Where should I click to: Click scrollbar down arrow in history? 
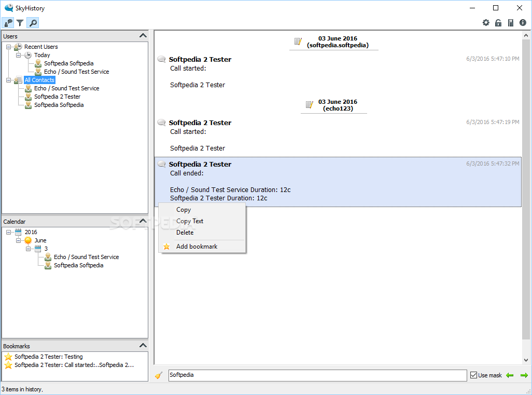[526, 360]
